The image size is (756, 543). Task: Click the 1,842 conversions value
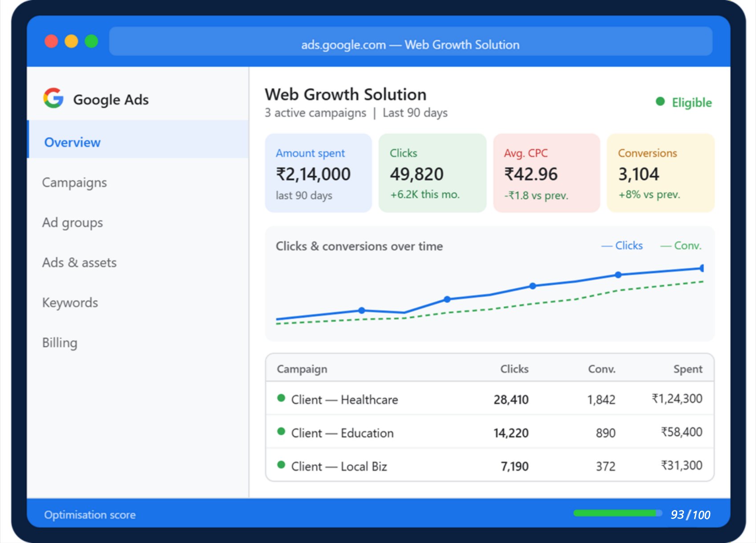click(x=602, y=400)
